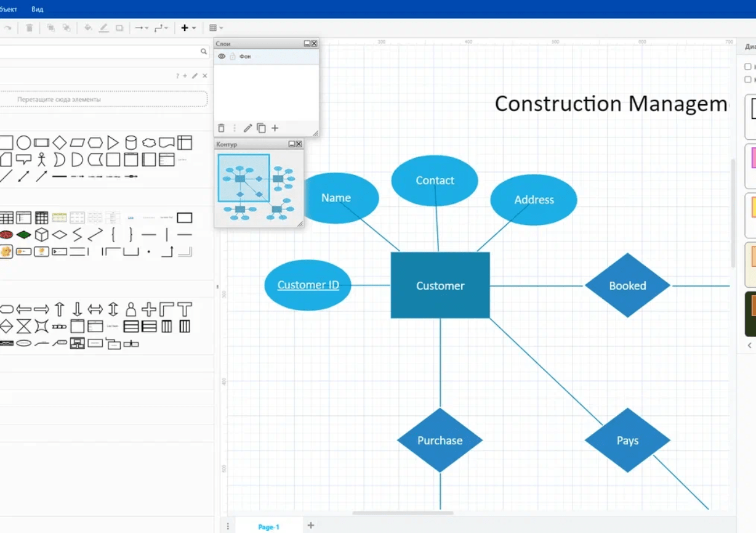
Task: Pick the stick figure actor shape
Action: click(x=41, y=160)
